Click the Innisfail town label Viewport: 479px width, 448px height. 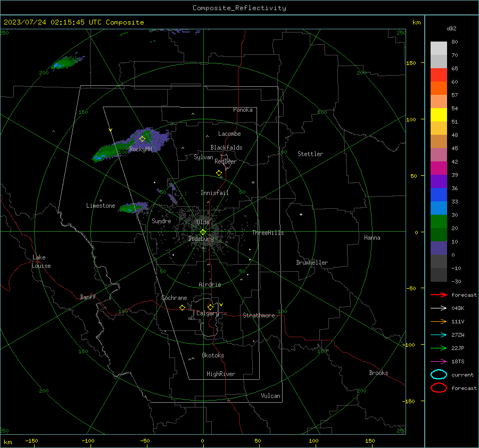tap(214, 193)
